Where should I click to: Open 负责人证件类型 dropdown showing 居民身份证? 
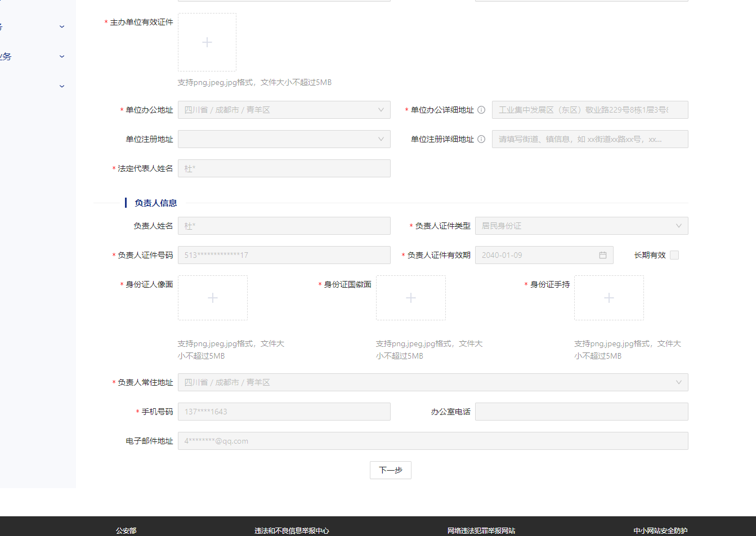(581, 226)
